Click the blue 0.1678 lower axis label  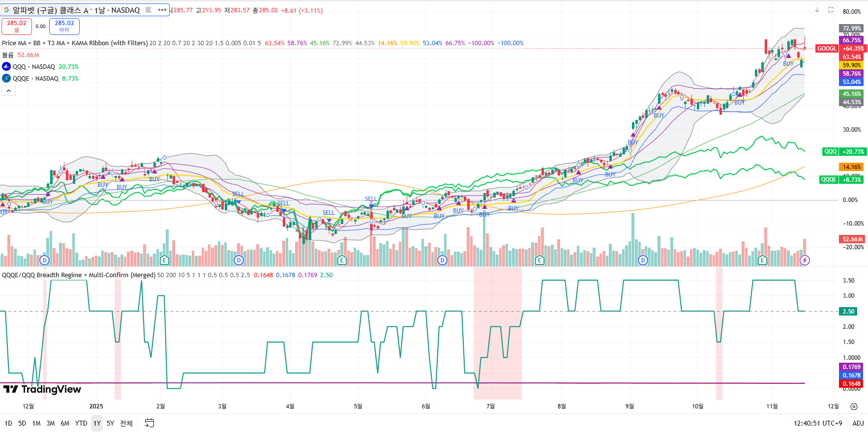tap(851, 375)
